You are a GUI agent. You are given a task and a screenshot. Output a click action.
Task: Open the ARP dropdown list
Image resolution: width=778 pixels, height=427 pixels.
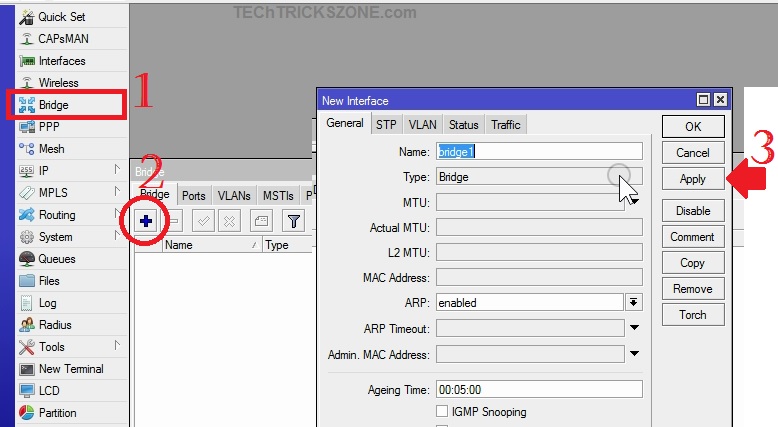[x=633, y=302]
